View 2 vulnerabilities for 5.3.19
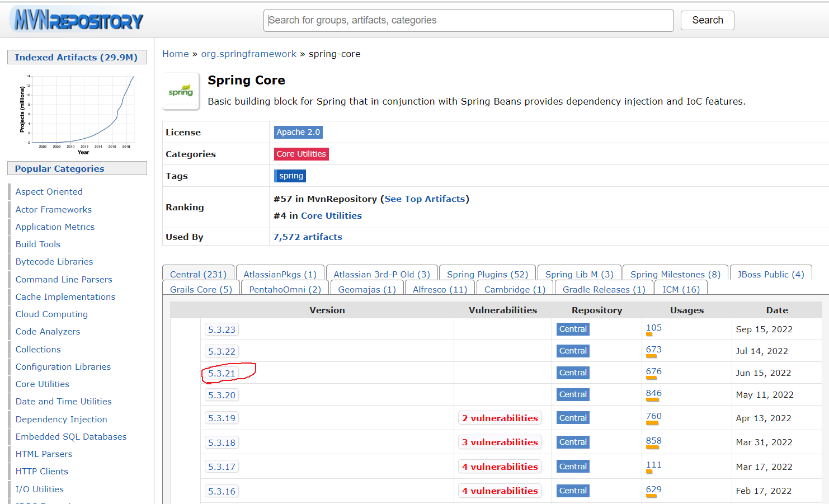This screenshot has width=829, height=504. [500, 418]
